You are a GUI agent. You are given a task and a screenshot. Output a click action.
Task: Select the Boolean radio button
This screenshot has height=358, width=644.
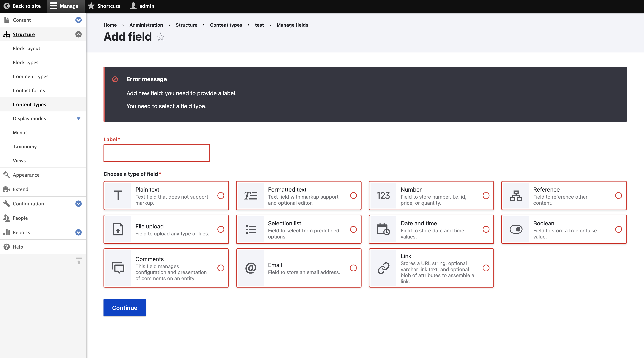[618, 229]
